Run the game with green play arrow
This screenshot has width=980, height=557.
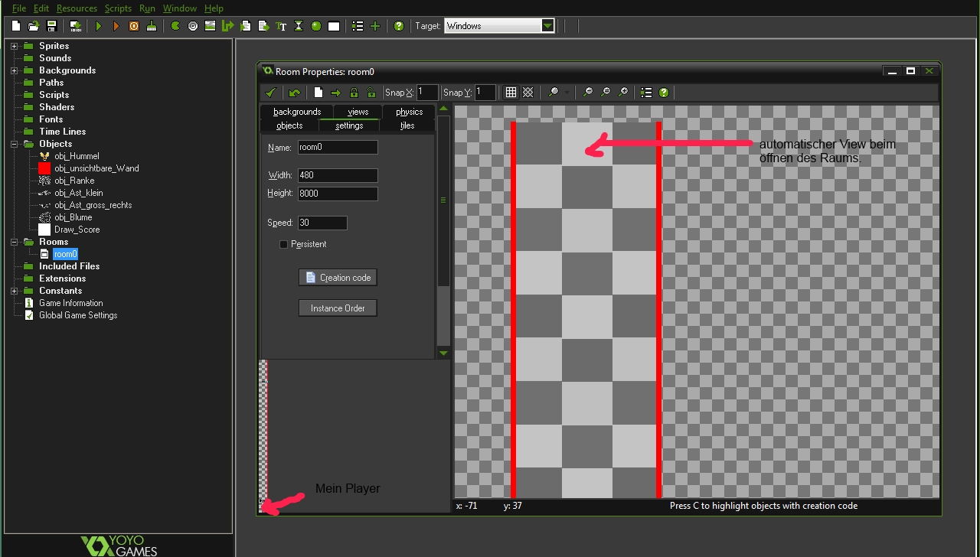pos(98,26)
